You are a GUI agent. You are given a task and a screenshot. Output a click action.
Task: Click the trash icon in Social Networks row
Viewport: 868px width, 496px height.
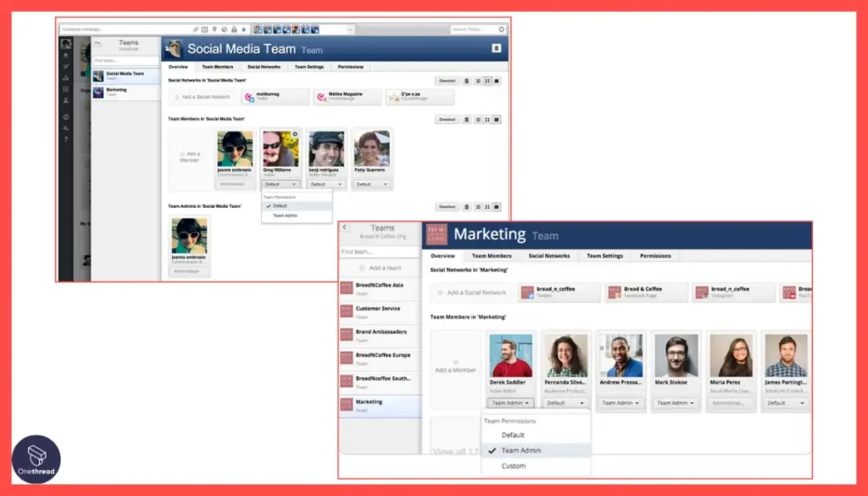[x=467, y=81]
